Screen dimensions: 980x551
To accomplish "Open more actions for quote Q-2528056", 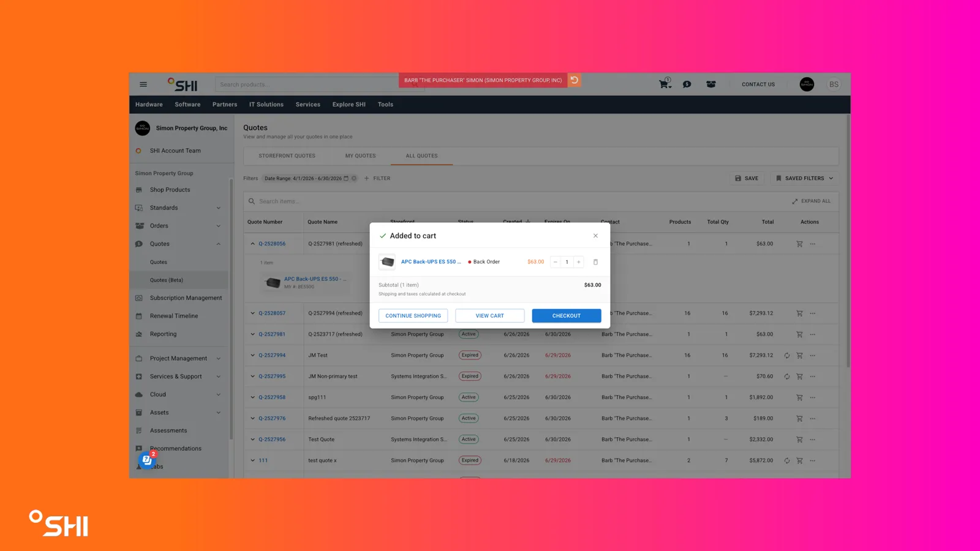I will [813, 244].
